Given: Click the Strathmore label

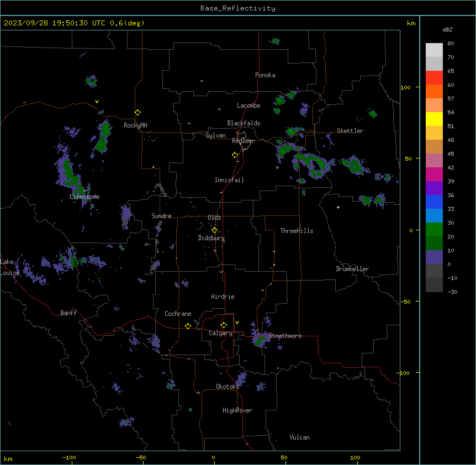Looking at the screenshot, I should click(x=285, y=336).
